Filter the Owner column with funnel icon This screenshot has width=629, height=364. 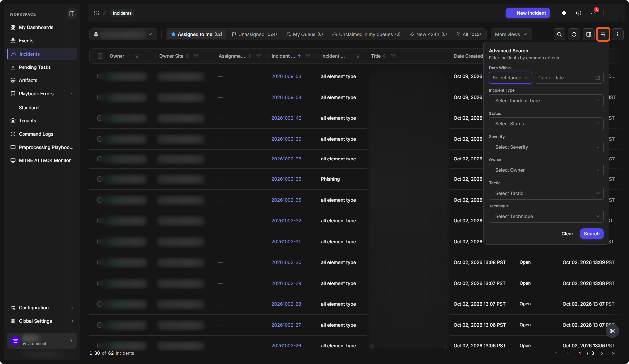coord(137,56)
